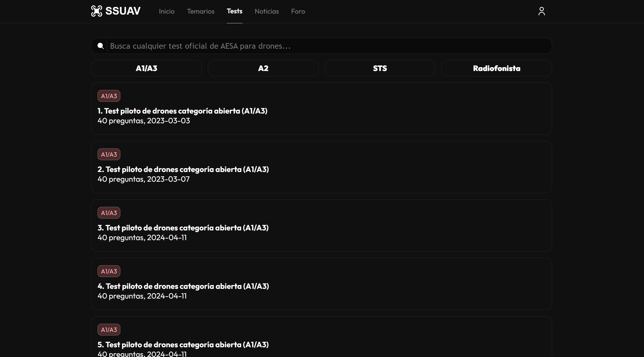The height and width of the screenshot is (357, 644).
Task: Show only STS tests
Action: pos(380,68)
